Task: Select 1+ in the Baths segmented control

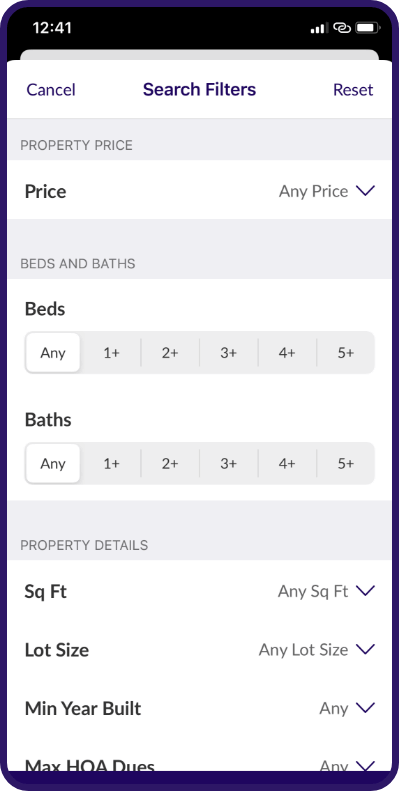Action: coord(111,464)
